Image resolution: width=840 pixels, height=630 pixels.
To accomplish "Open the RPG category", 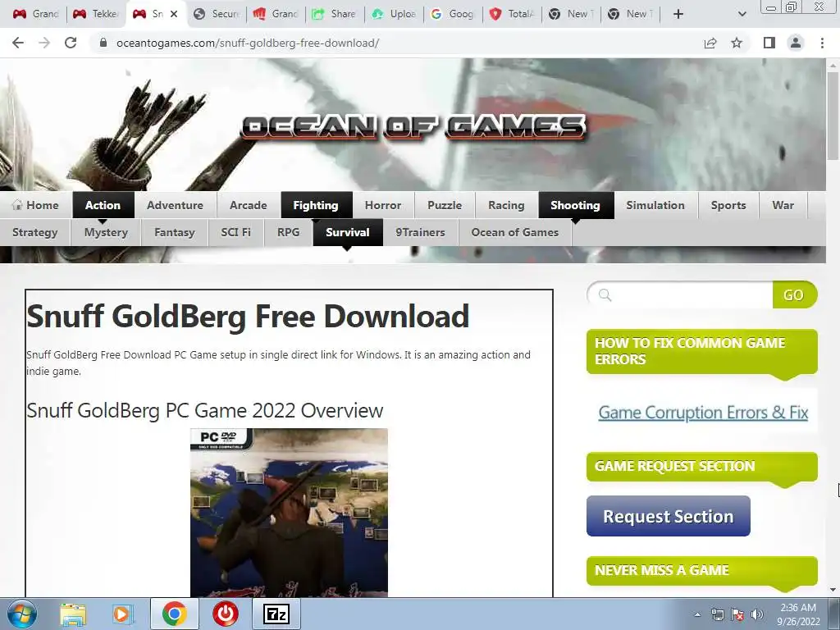I will click(288, 232).
